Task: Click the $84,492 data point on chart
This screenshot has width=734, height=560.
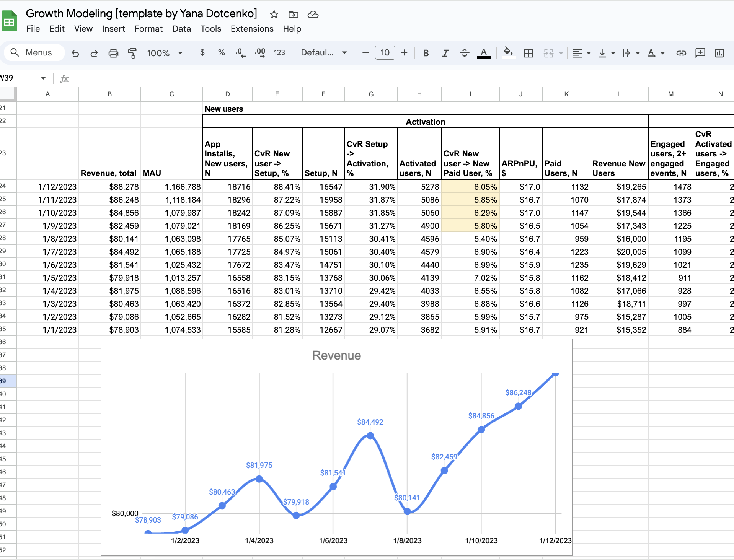Action: tap(370, 435)
